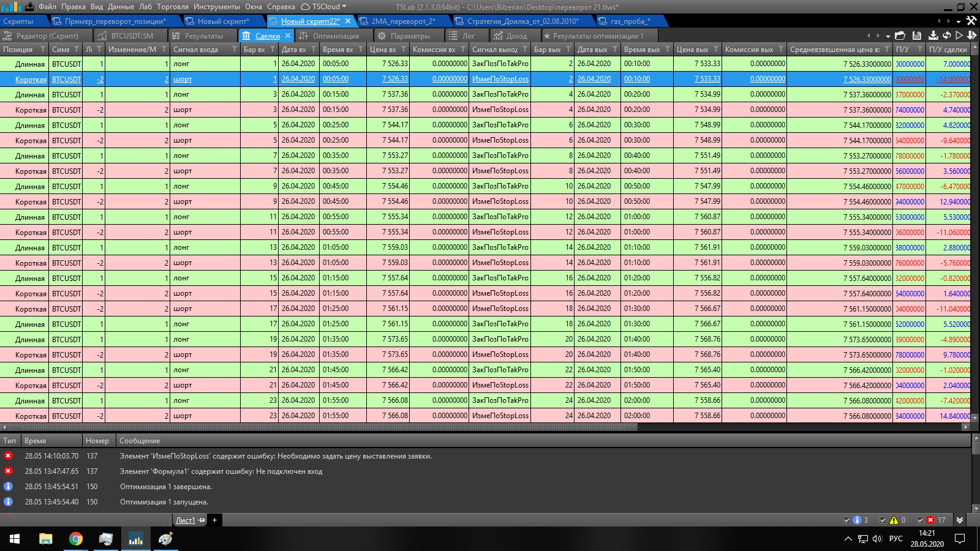The image size is (980, 551).
Task: Select the Лист1 sheet tab
Action: pos(185,520)
